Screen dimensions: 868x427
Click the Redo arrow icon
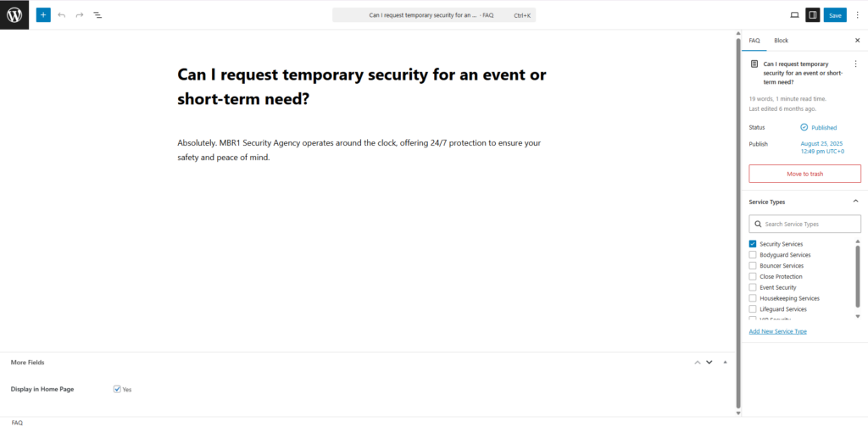[x=80, y=15]
